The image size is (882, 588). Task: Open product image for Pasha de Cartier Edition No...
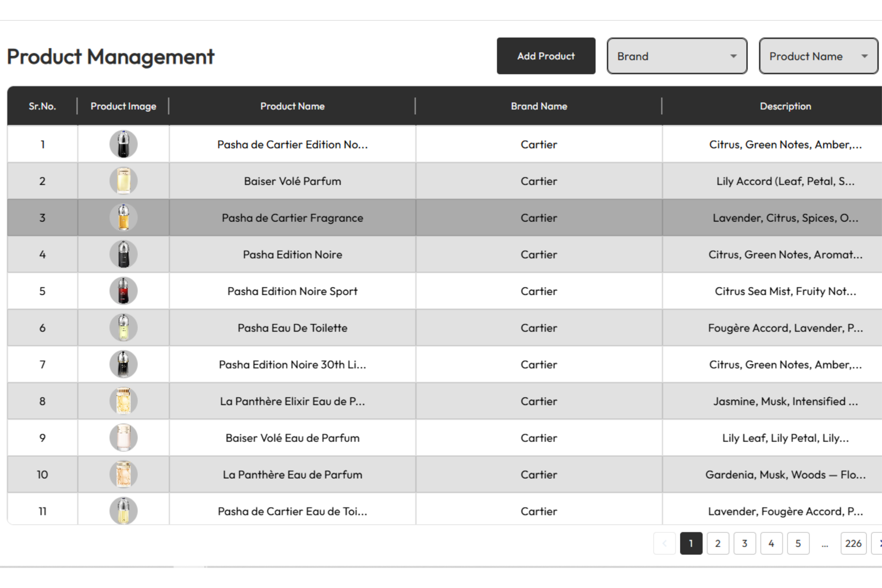click(x=123, y=144)
